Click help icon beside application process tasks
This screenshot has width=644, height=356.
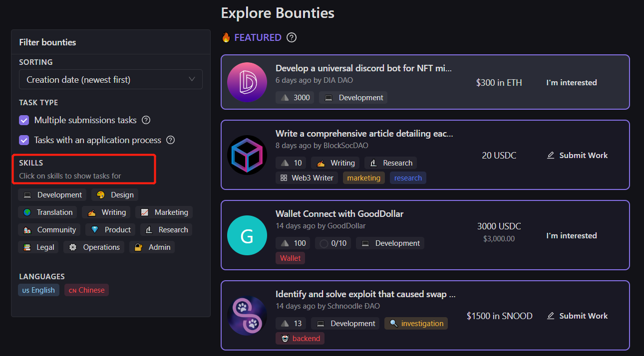(170, 140)
